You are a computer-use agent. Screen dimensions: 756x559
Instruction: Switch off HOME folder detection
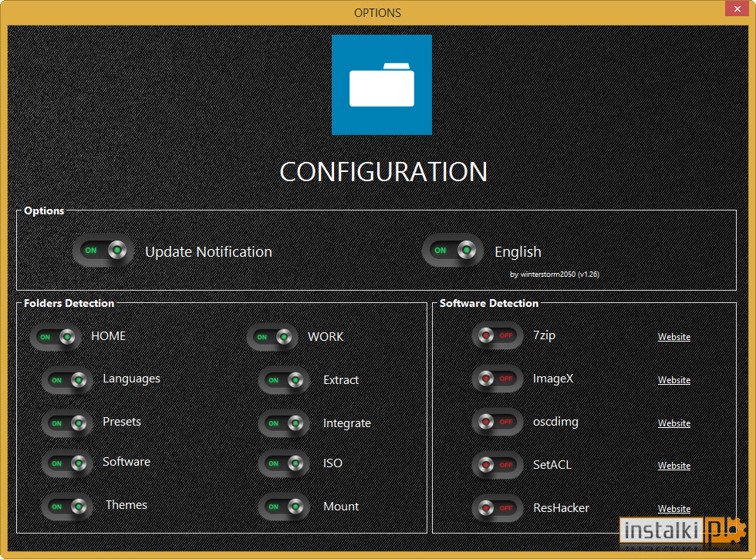coord(56,337)
